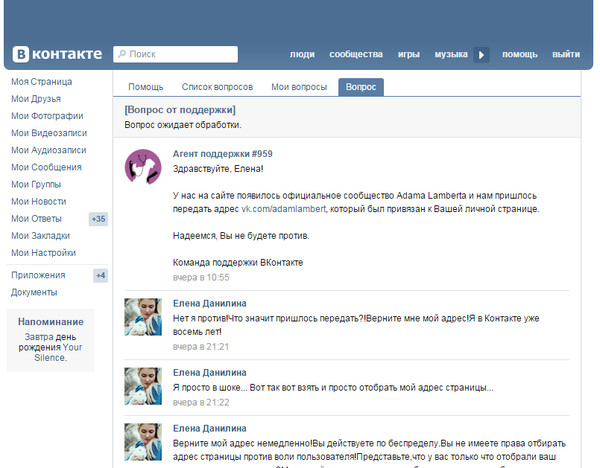
Task: Open Мои Закладки in sidebar
Action: tap(41, 236)
